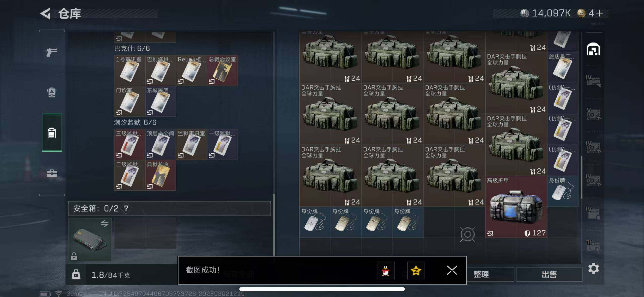Share screenshot via the yellow star icon
The width and height of the screenshot is (644, 297).
point(416,271)
